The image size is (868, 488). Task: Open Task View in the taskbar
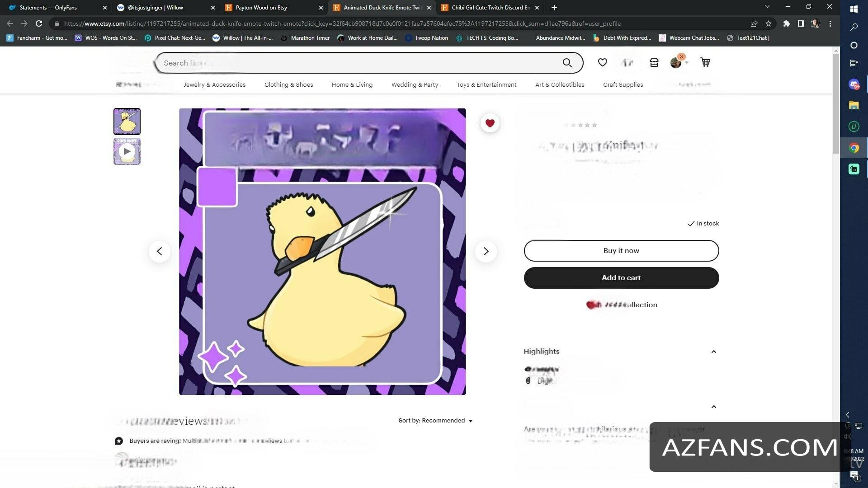tap(854, 63)
